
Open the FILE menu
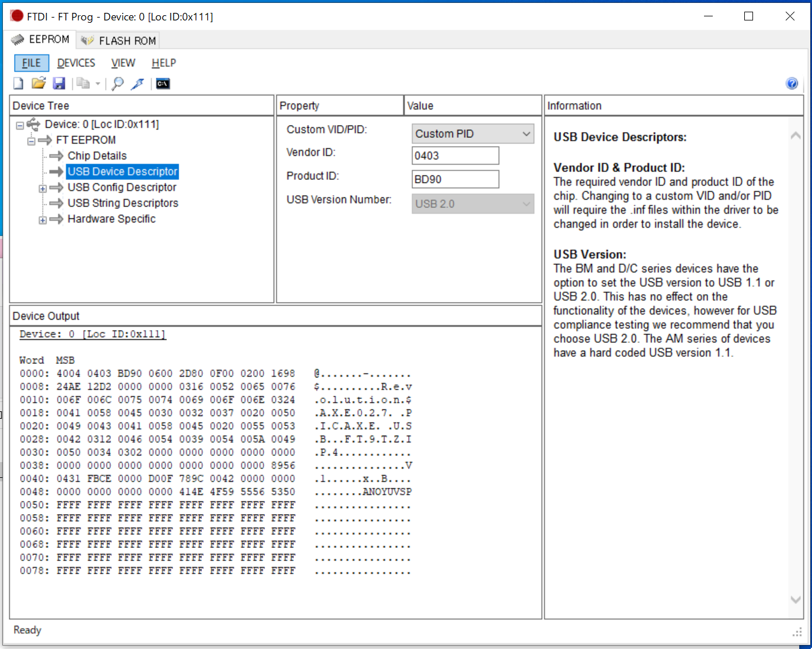click(32, 63)
